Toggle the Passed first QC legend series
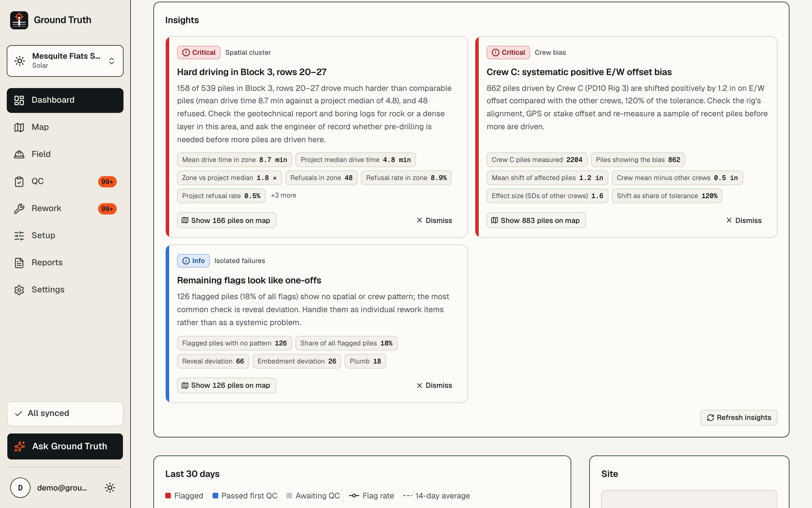The width and height of the screenshot is (812, 508). click(245, 496)
